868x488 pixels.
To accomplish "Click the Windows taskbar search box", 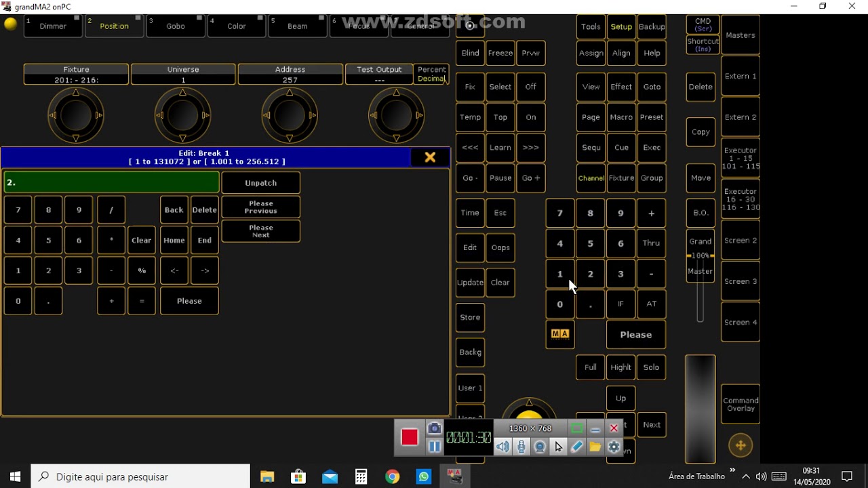I will pyautogui.click(x=140, y=476).
